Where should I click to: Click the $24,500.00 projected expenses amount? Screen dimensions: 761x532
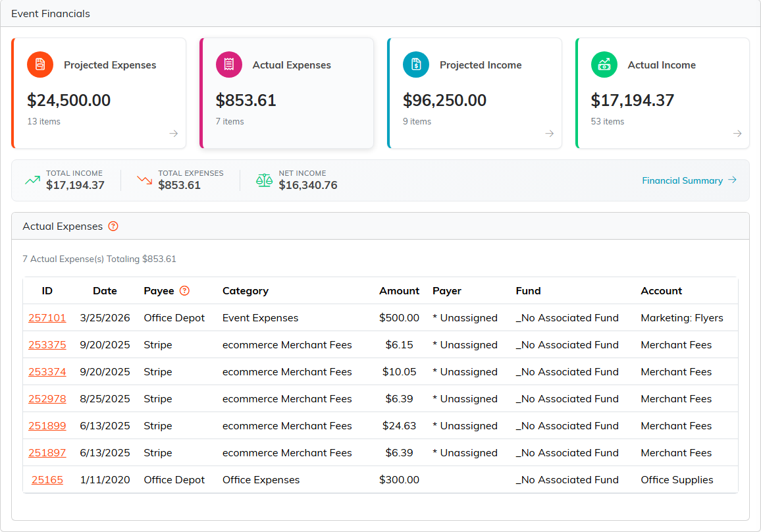(69, 101)
